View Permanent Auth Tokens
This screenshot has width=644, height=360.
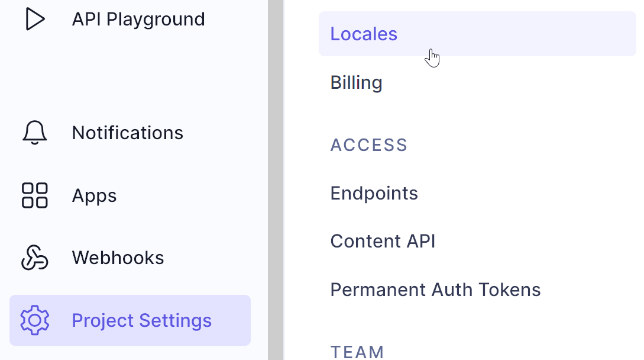435,290
